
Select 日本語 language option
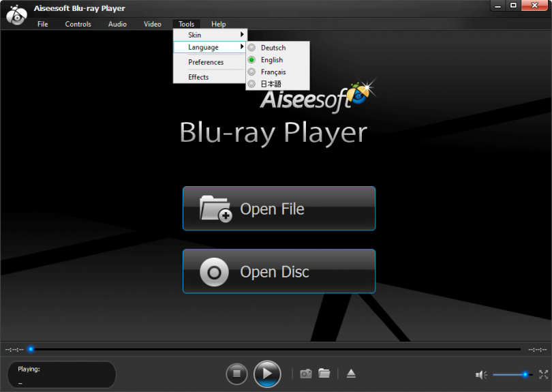pyautogui.click(x=278, y=84)
